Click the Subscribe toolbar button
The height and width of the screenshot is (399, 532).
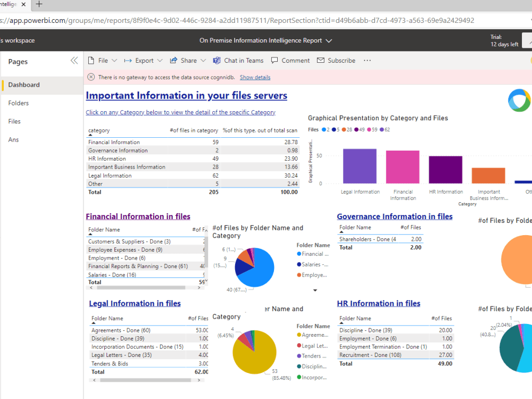[x=336, y=61]
